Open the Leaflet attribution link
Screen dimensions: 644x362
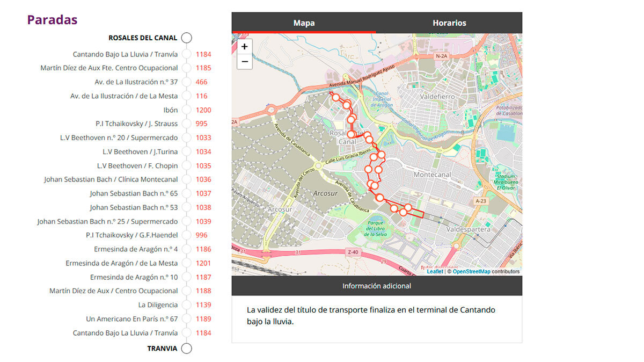(435, 272)
